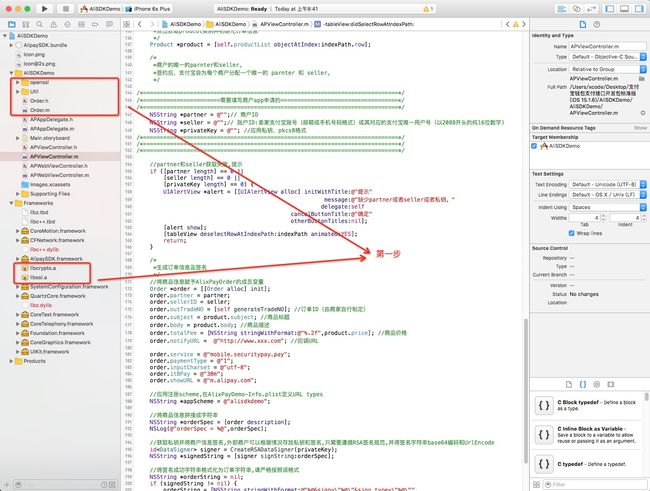Open the File Template library
The width and height of the screenshot is (650, 491).
(569, 384)
